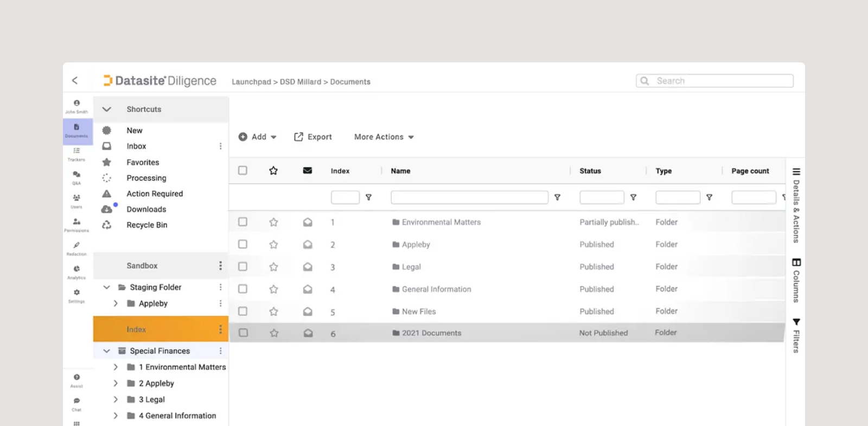
Task: Click the Status column filter icon
Action: (x=633, y=198)
